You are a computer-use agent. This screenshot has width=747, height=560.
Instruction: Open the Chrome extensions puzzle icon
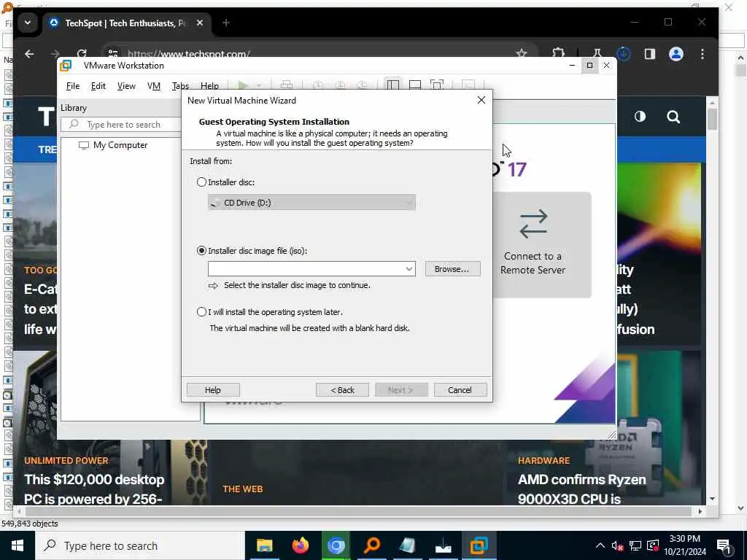558,53
